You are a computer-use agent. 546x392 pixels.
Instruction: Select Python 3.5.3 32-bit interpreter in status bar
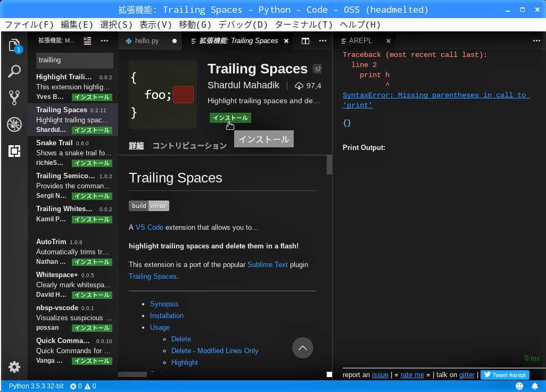coord(36,386)
